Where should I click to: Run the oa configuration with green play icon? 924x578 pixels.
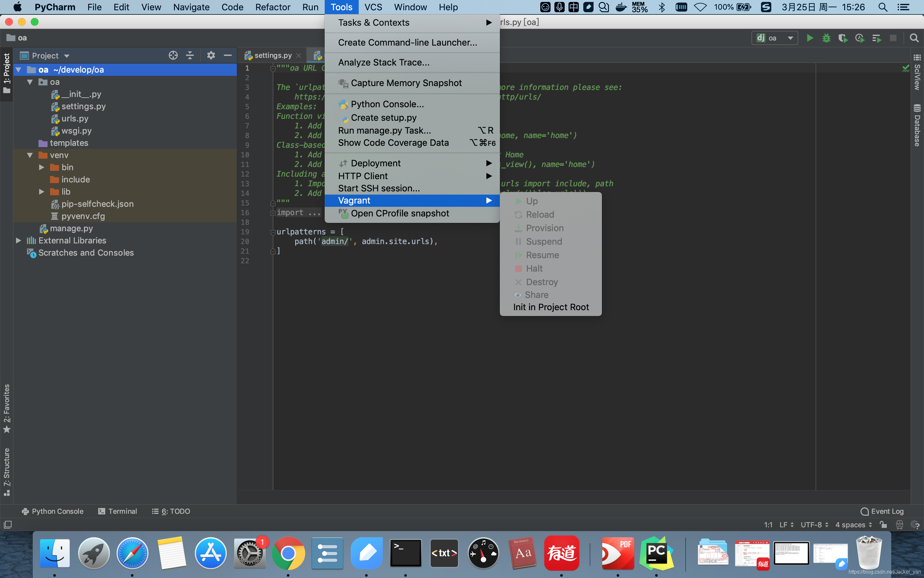809,38
